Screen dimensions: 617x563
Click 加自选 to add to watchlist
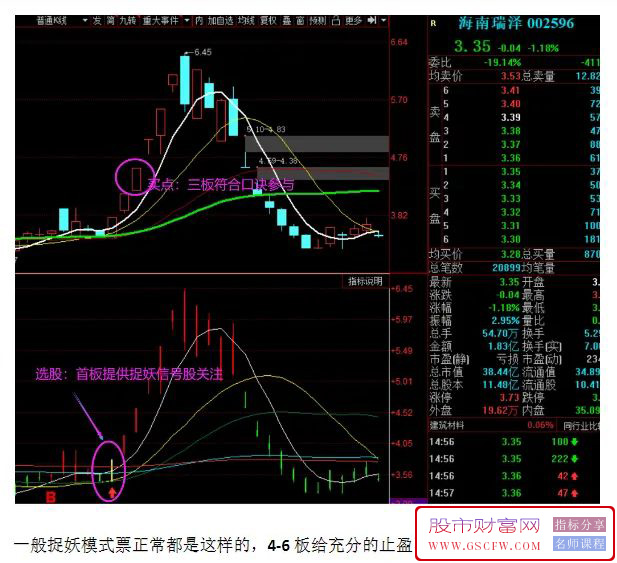(220, 20)
